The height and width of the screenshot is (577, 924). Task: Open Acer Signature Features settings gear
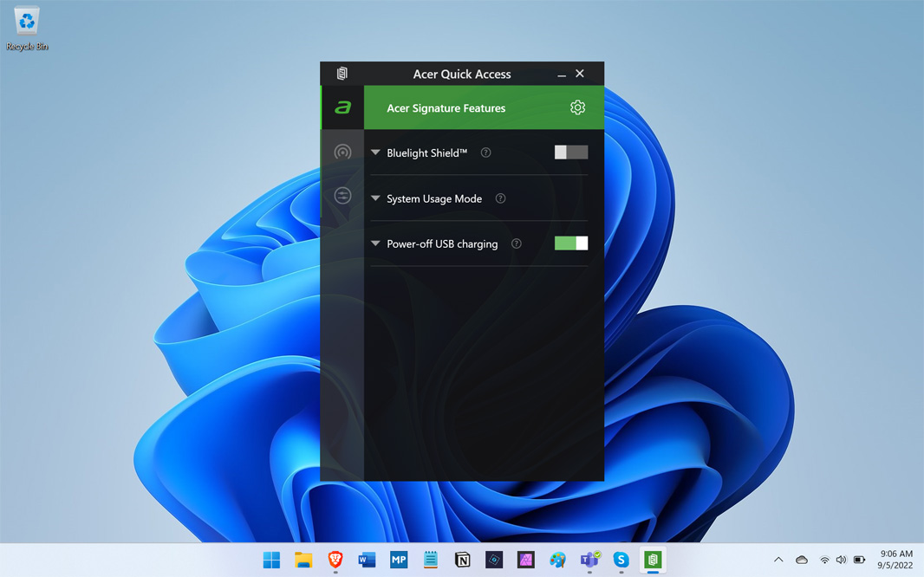[x=577, y=107]
